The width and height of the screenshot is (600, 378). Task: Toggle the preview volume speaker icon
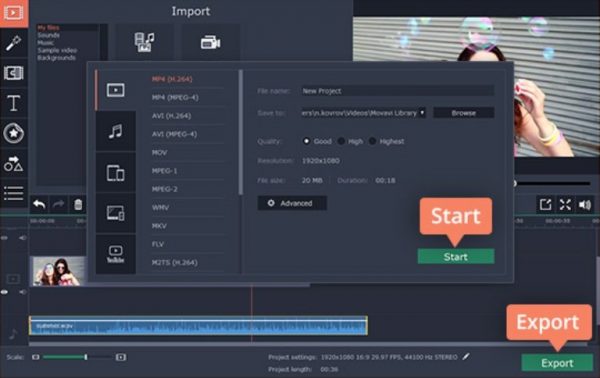pos(585,205)
